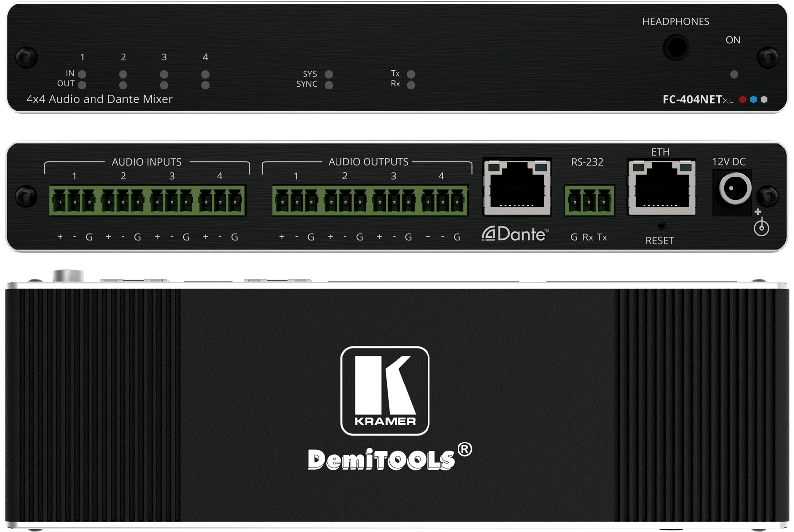Image resolution: width=794 pixels, height=532 pixels.
Task: Click the 12V DC label
Action: pyautogui.click(x=729, y=162)
